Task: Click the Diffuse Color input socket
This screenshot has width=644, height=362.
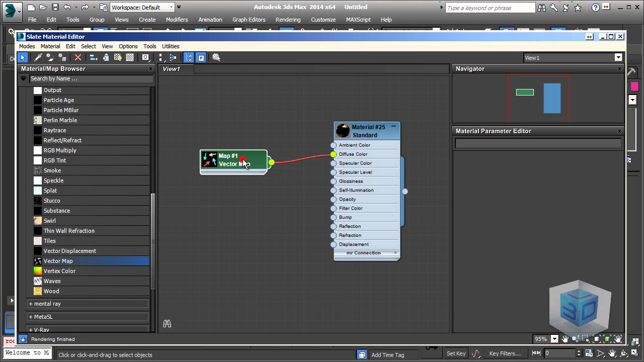Action: (334, 154)
